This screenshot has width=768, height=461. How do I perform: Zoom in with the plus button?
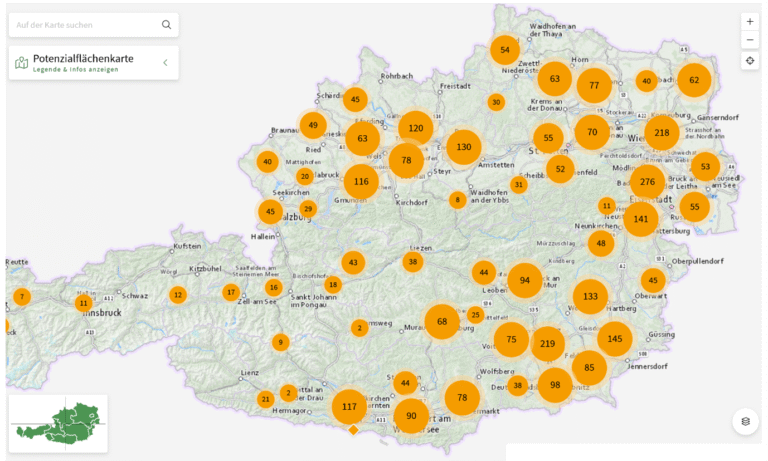750,21
